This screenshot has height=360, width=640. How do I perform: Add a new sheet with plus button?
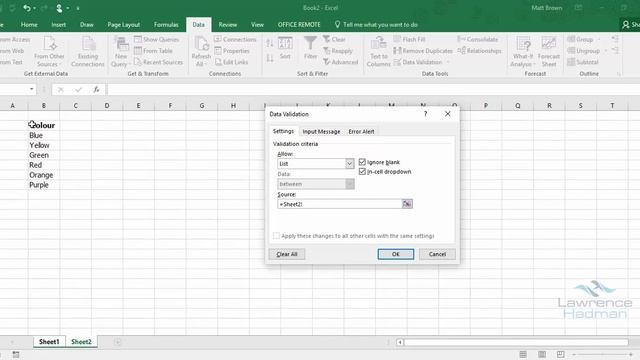click(118, 342)
